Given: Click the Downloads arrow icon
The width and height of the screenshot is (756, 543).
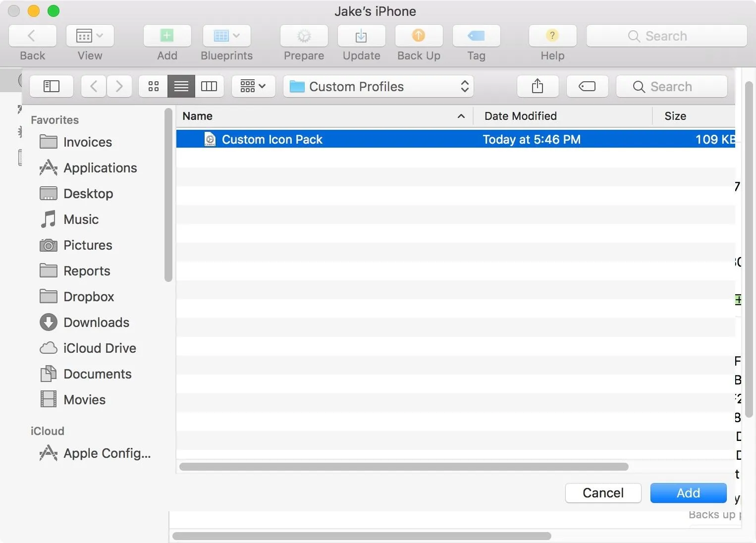Looking at the screenshot, I should pos(48,322).
